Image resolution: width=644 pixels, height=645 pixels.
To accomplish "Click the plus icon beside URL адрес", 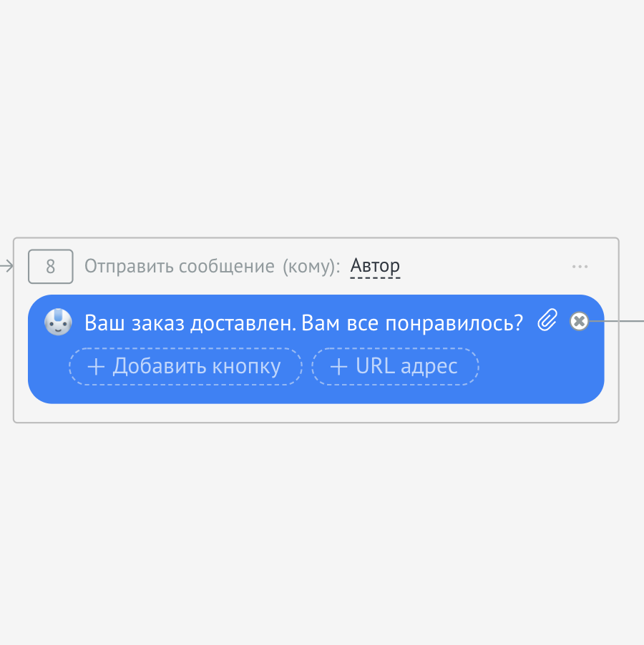I will click(x=338, y=367).
